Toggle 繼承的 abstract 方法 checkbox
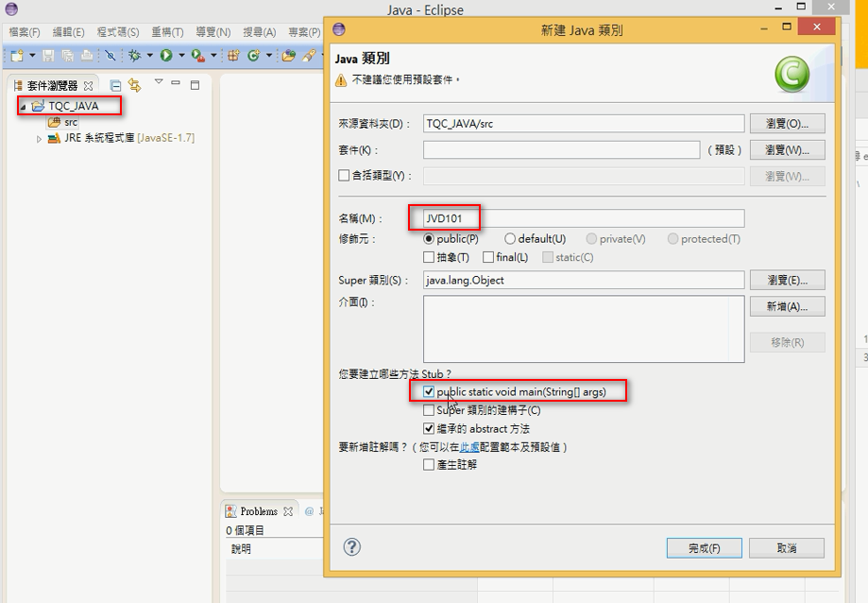The image size is (868, 603). click(x=429, y=428)
